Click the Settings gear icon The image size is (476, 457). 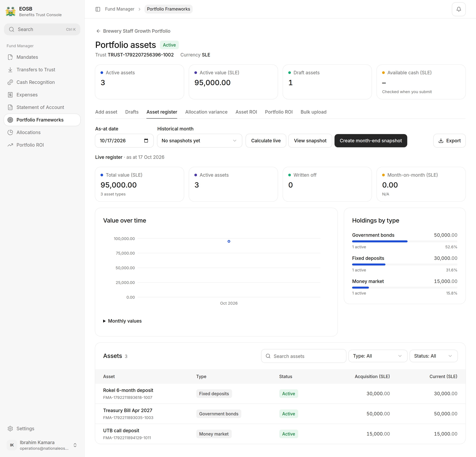pos(10,429)
